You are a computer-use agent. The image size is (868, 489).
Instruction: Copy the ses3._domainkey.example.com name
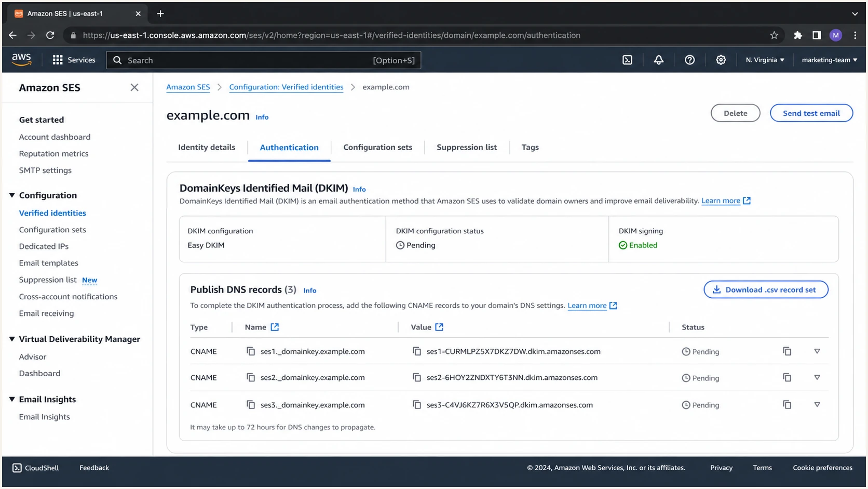[x=251, y=404]
